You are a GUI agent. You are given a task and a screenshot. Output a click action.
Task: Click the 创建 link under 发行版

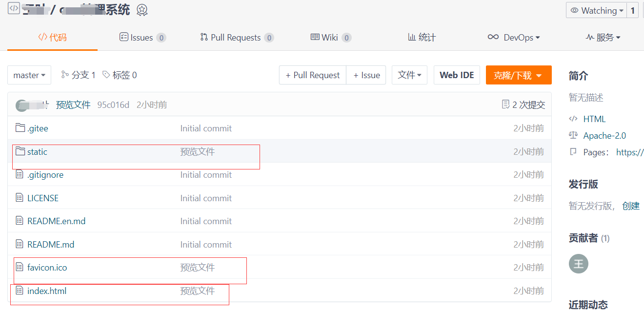[631, 206]
